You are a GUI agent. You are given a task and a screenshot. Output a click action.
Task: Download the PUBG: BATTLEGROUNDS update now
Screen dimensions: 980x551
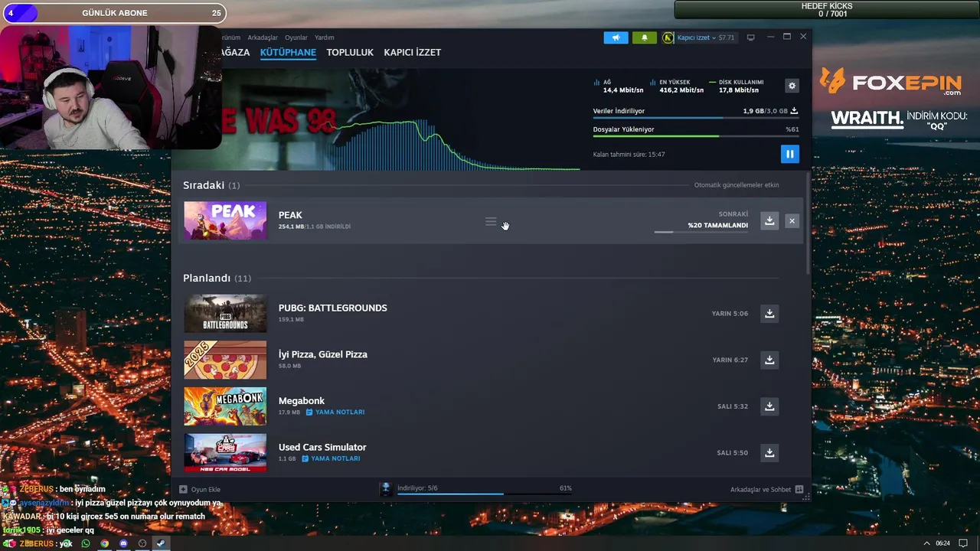pos(769,313)
